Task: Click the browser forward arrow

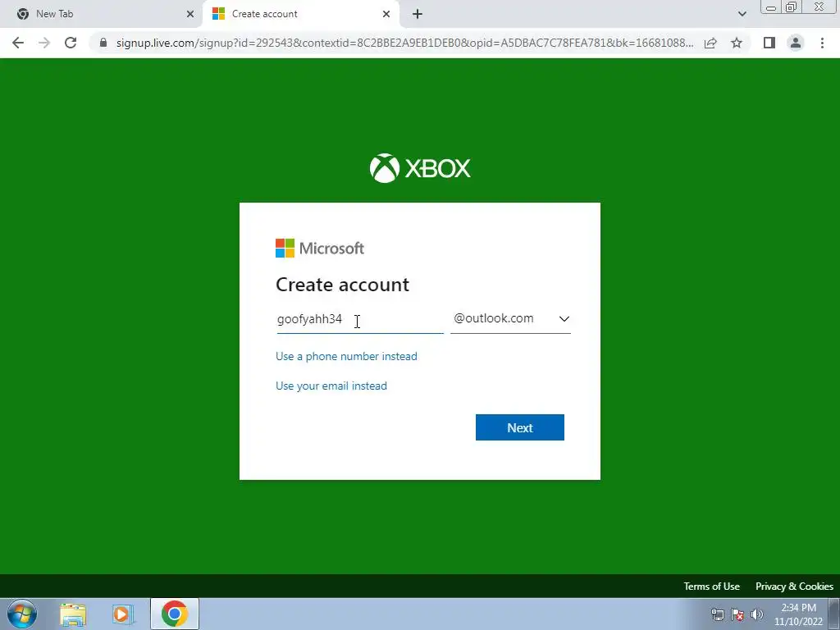Action: pyautogui.click(x=44, y=43)
